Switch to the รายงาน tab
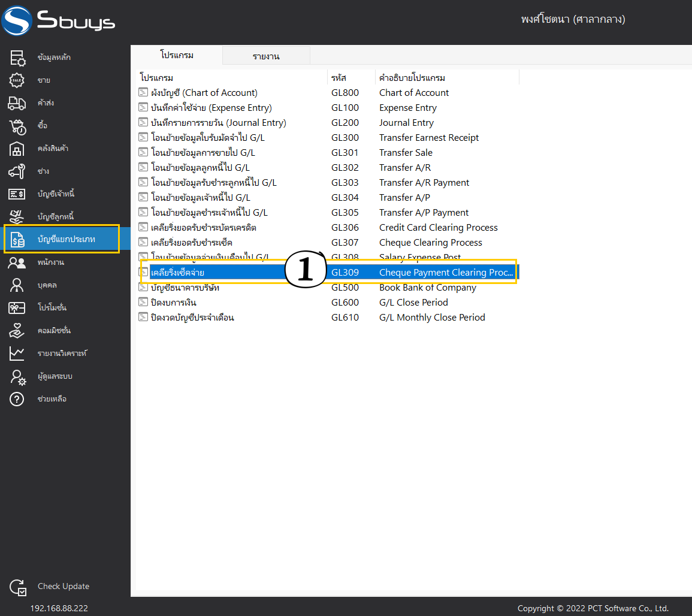 (266, 56)
